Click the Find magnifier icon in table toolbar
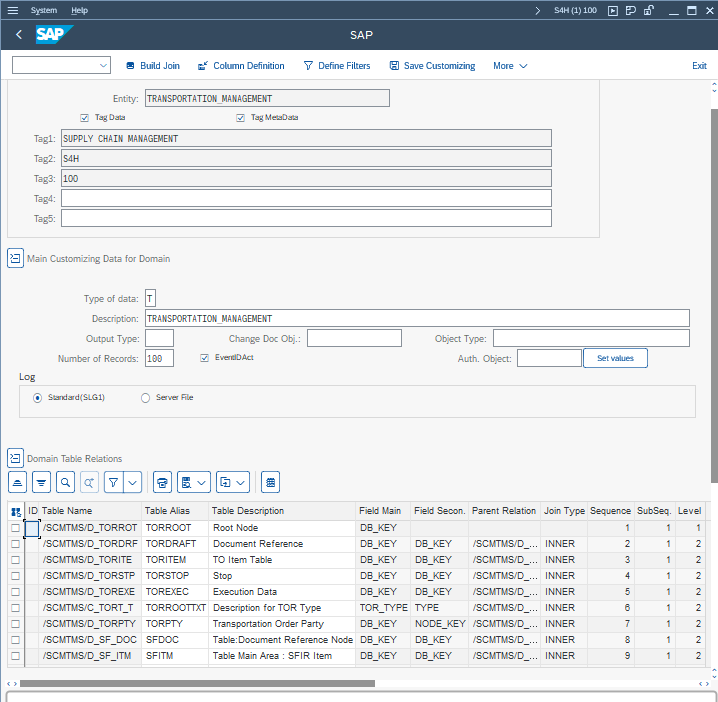This screenshot has width=718, height=702. (65, 482)
